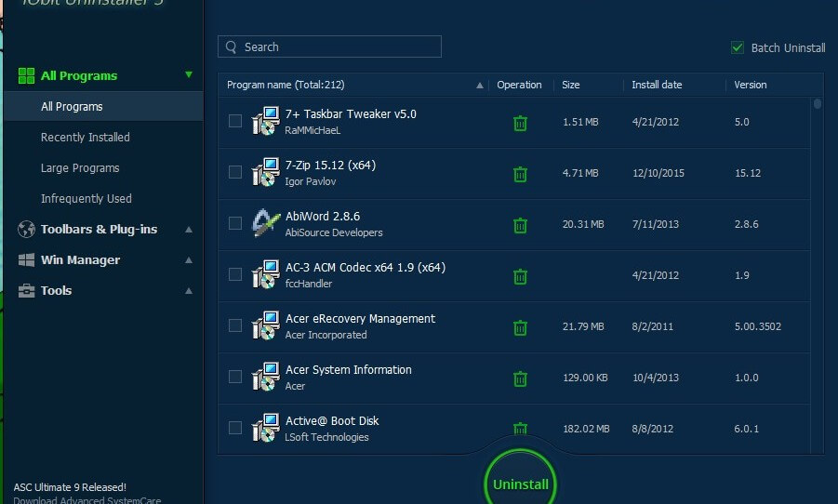The image size is (838, 504).
Task: Tick the AC-3 ACM Codec x64 checkbox
Action: pyautogui.click(x=235, y=274)
